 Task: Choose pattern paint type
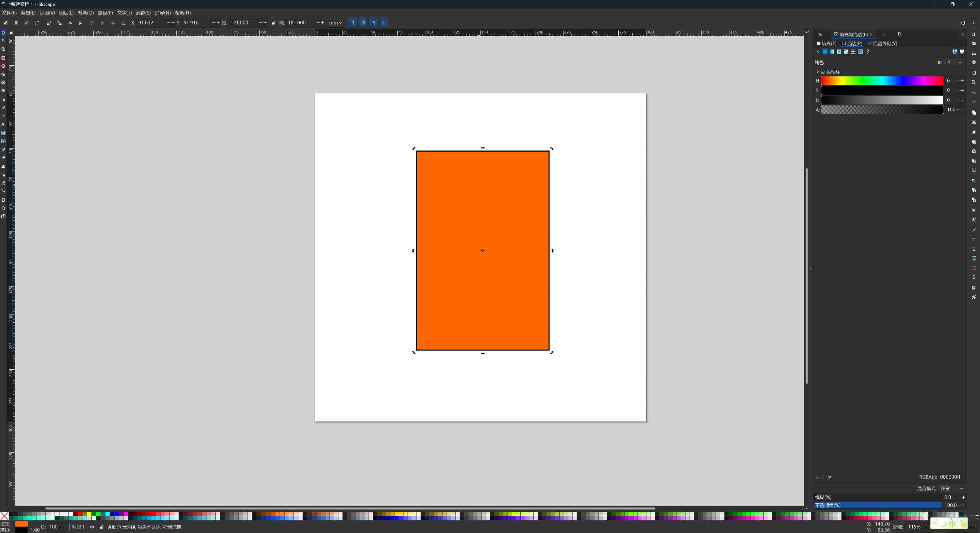(x=853, y=52)
